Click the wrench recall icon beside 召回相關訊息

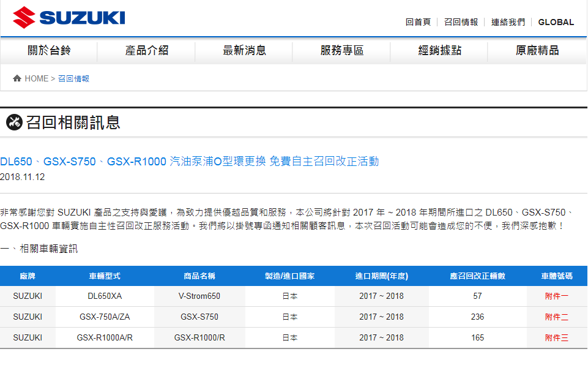(x=14, y=122)
